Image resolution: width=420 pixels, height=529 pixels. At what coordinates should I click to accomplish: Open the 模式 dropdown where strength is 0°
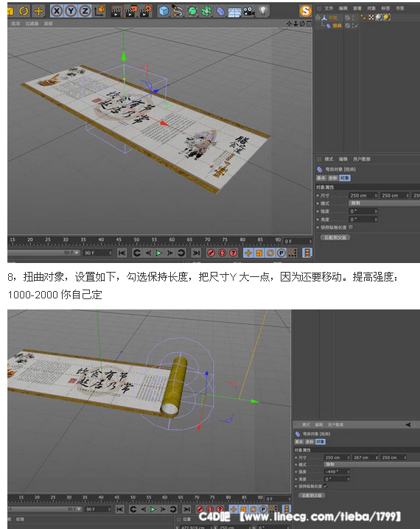(x=385, y=203)
